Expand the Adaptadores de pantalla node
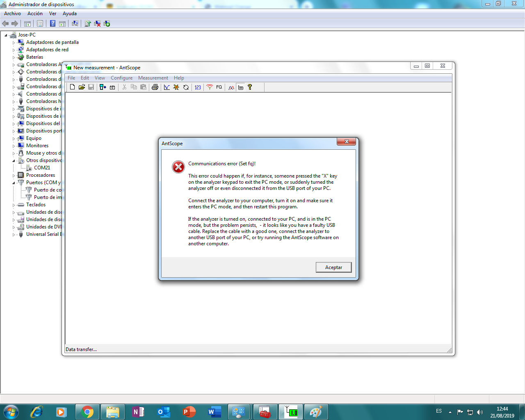525x420 pixels. [x=14, y=43]
